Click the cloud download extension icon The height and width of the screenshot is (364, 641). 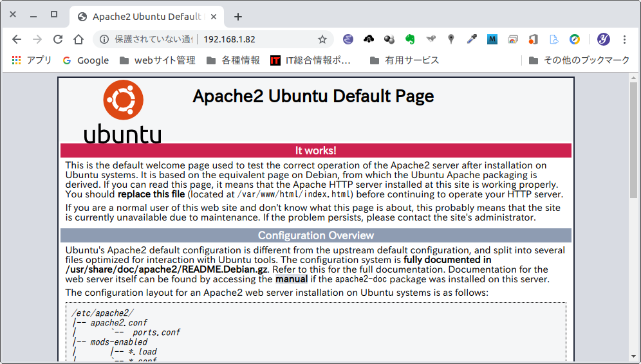click(369, 39)
